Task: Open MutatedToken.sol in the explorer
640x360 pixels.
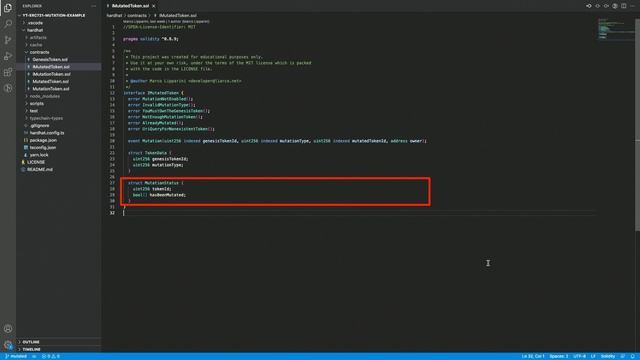Action: pos(50,82)
